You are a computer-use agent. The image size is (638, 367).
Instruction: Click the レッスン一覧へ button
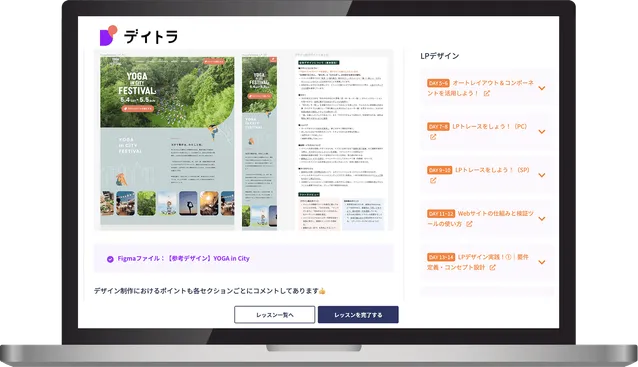(275, 315)
